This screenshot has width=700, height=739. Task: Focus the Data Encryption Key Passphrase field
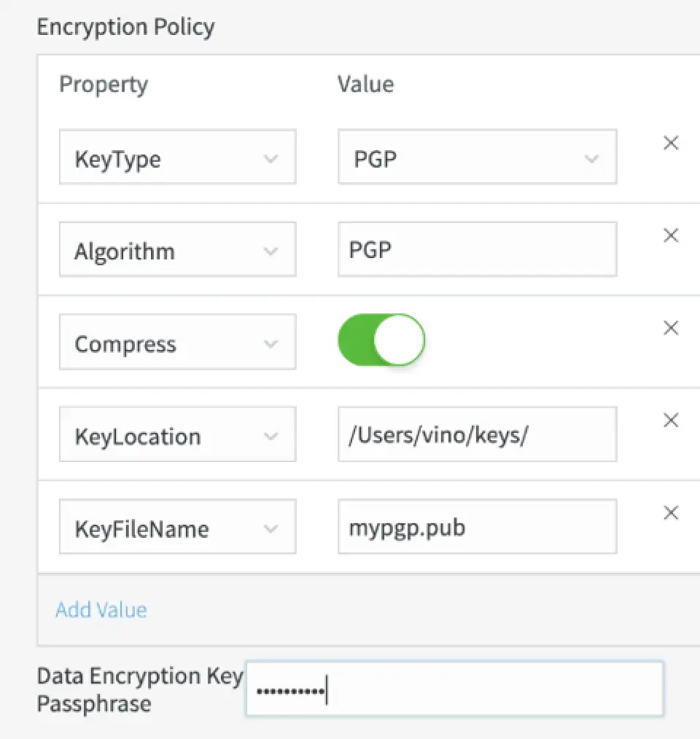click(x=454, y=689)
